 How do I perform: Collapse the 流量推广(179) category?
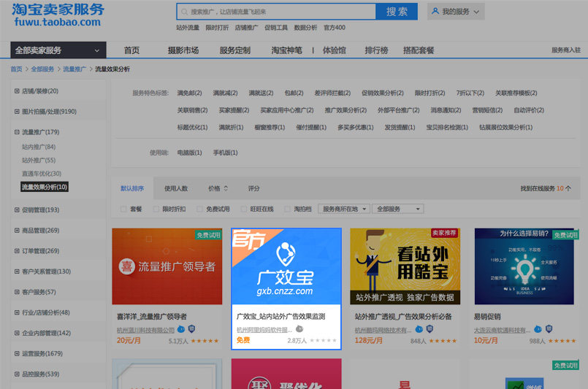click(17, 132)
